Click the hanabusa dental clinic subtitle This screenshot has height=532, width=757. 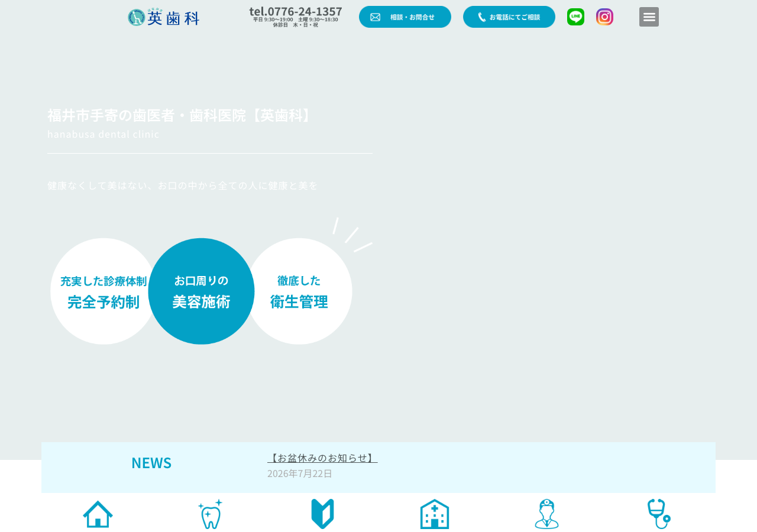click(103, 134)
